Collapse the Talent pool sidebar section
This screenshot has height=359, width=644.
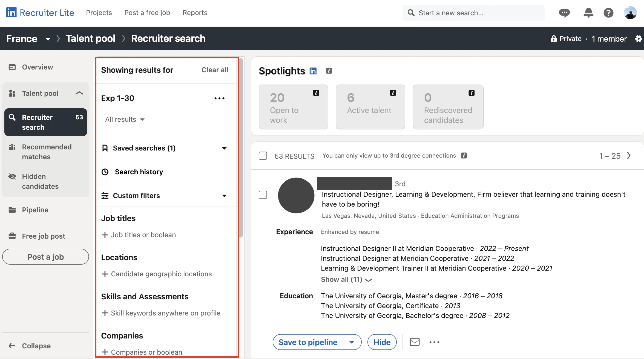(x=79, y=93)
